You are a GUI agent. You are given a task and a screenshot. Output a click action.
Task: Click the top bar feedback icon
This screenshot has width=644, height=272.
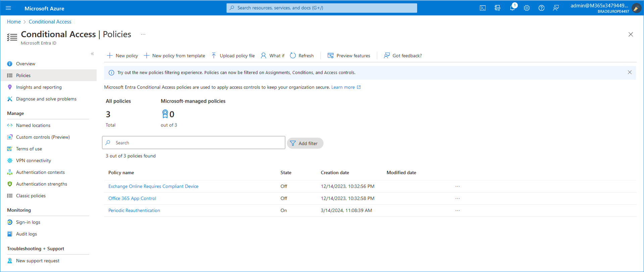pyautogui.click(x=556, y=8)
